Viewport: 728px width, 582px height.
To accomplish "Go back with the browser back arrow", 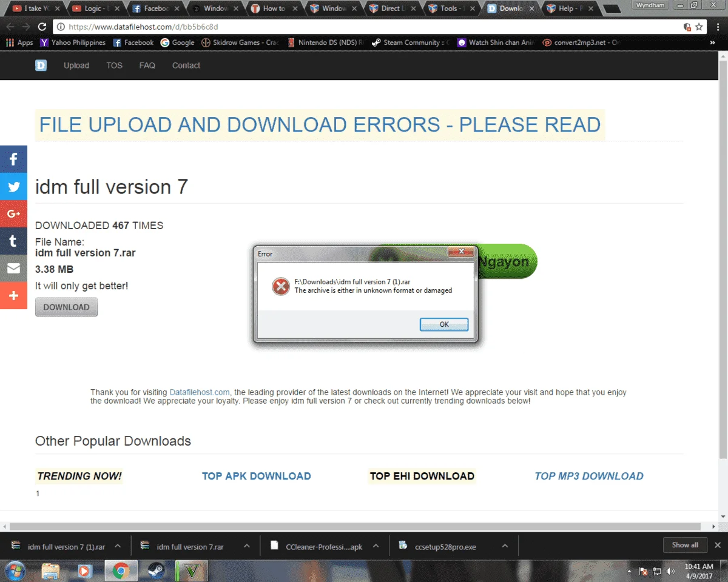I will [10, 27].
